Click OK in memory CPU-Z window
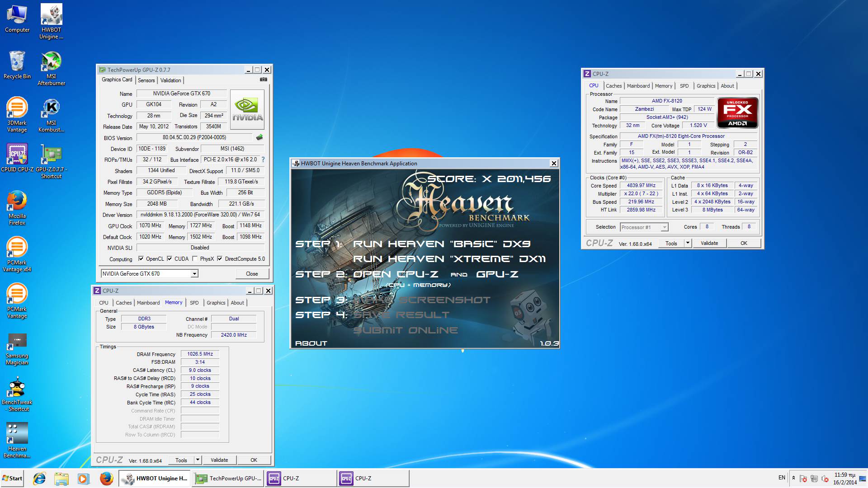The height and width of the screenshot is (488, 868). click(x=254, y=460)
